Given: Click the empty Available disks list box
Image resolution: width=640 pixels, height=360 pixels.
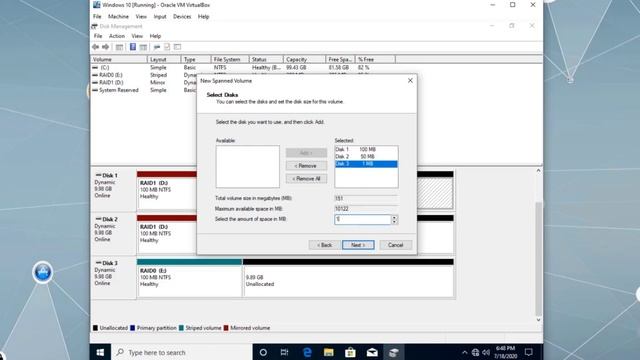Looking at the screenshot, I should click(x=248, y=167).
